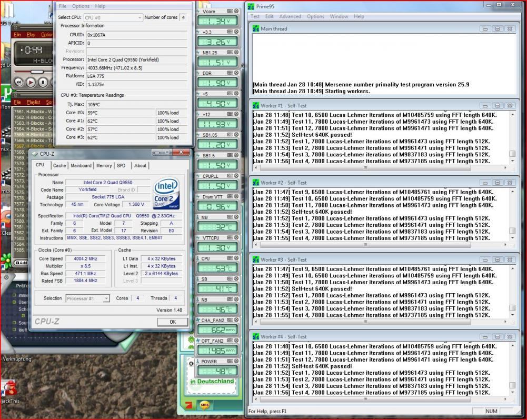The height and width of the screenshot is (420, 527).
Task: Open settings icon on the +3.3 gadget
Action: coord(230,32)
